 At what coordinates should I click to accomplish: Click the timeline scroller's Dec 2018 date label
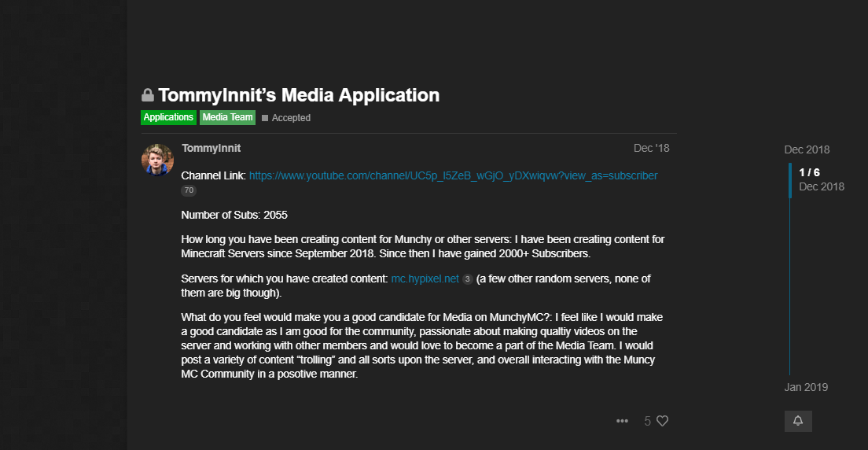coord(822,186)
